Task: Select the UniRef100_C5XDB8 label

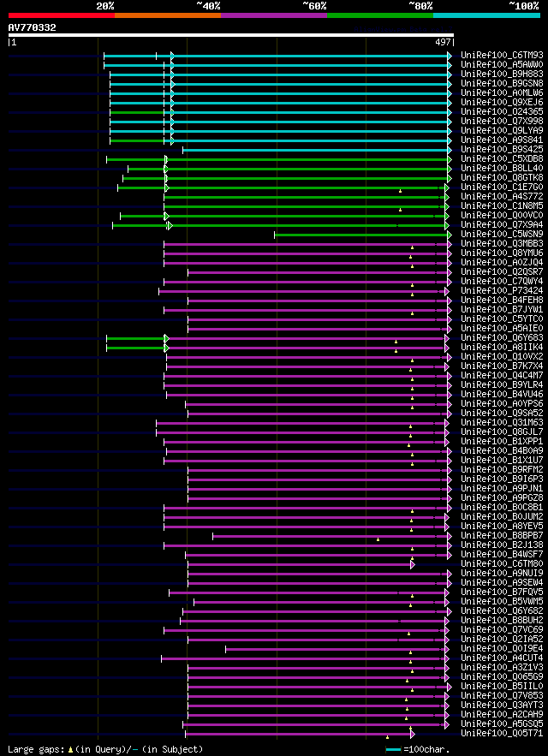Action: 502,158
